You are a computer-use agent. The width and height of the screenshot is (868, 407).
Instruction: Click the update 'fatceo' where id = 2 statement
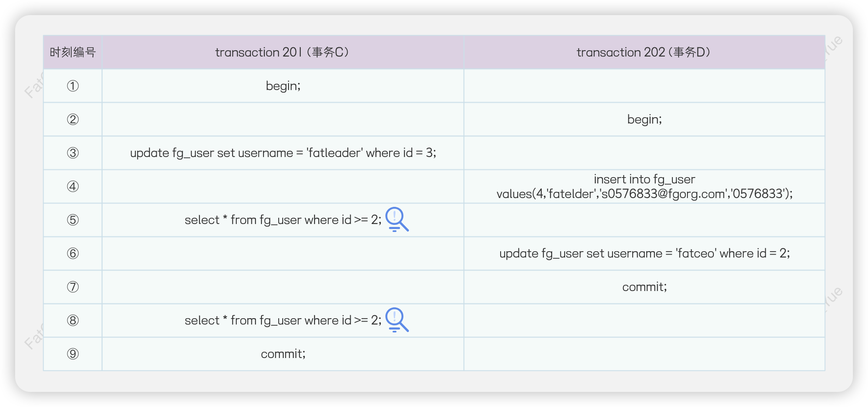coord(644,253)
